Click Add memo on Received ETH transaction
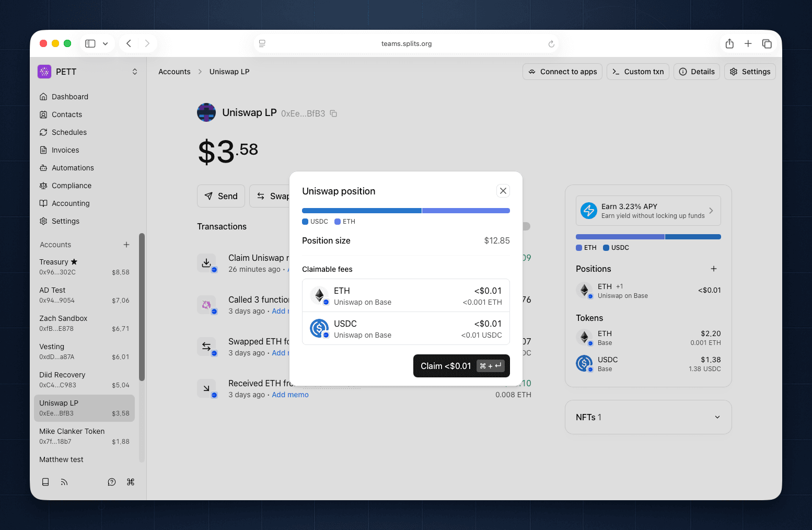Image resolution: width=812 pixels, height=530 pixels. (x=290, y=395)
